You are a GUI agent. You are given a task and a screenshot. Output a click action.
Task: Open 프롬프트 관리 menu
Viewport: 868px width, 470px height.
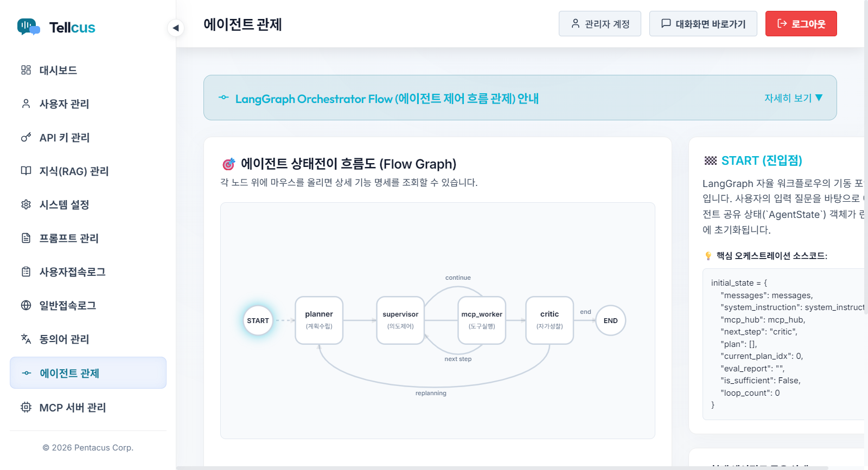(x=88, y=238)
